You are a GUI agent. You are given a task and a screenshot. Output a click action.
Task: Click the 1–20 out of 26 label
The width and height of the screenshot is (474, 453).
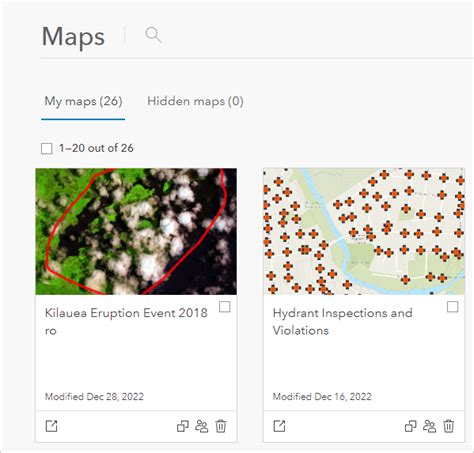[x=96, y=148]
